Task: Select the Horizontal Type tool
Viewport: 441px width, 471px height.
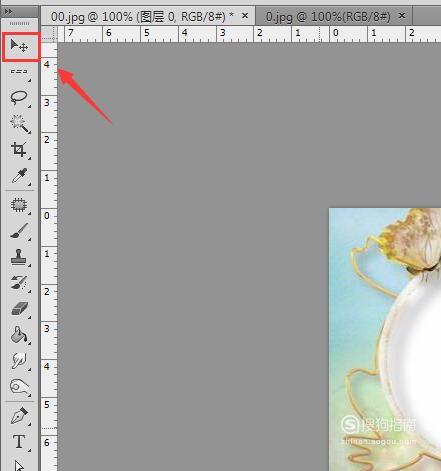Action: 19,442
